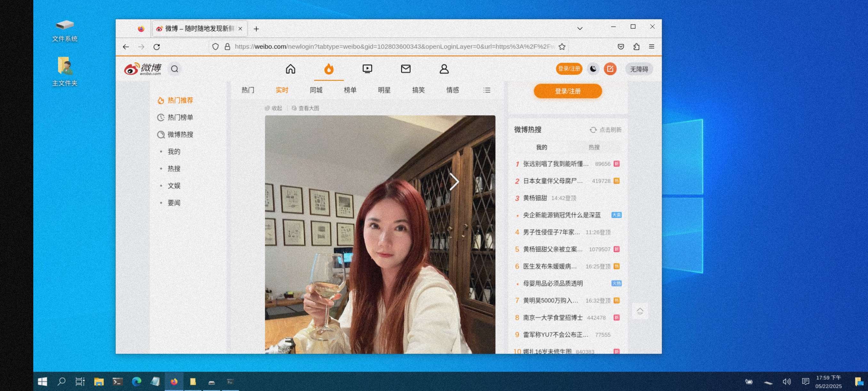
Task: Select 热搜 tab in hot search panel
Action: click(594, 147)
